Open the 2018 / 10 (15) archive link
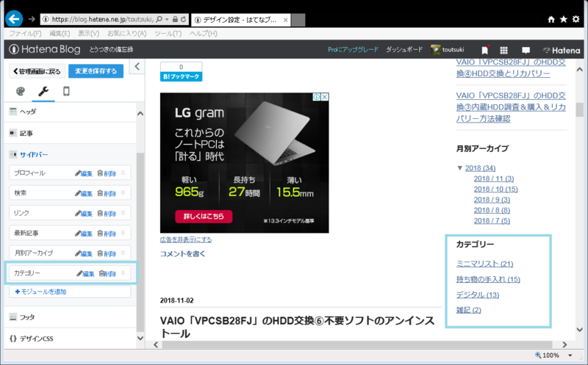 (495, 189)
